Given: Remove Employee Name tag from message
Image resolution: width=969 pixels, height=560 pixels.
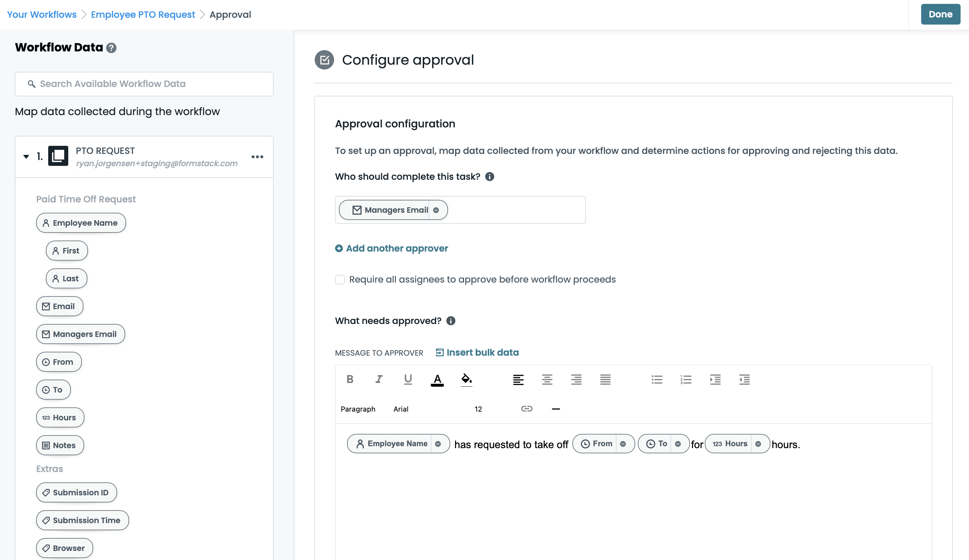Looking at the screenshot, I should coord(438,444).
